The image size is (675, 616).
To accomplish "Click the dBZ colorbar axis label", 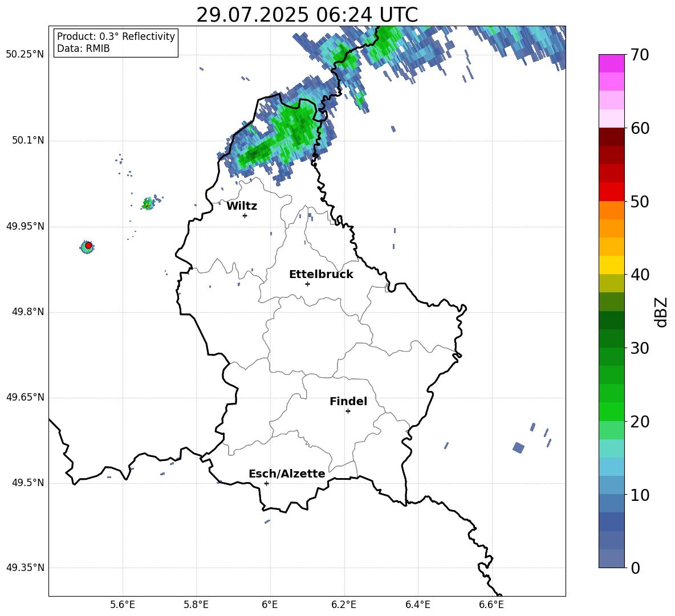I will coord(662,312).
